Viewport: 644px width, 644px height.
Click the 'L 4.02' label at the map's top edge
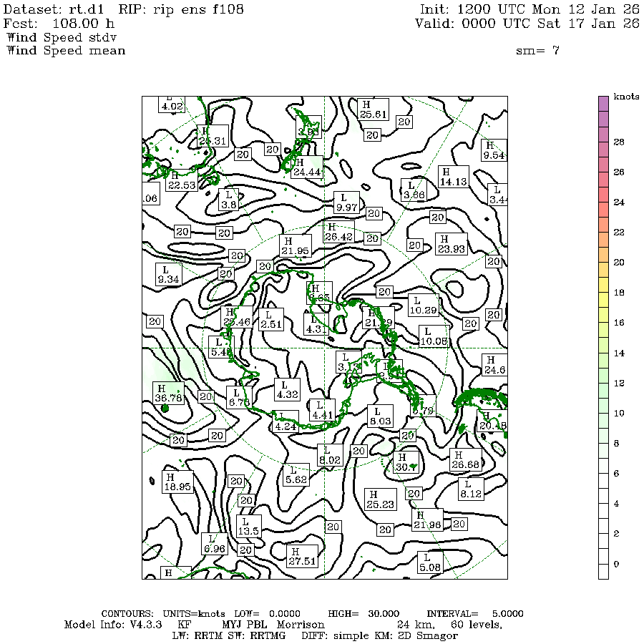(172, 104)
